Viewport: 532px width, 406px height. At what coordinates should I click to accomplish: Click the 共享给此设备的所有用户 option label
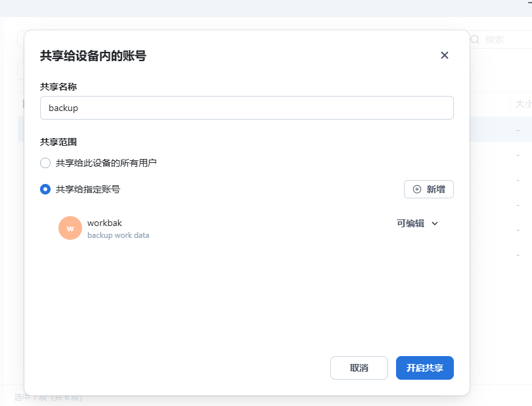(x=106, y=163)
